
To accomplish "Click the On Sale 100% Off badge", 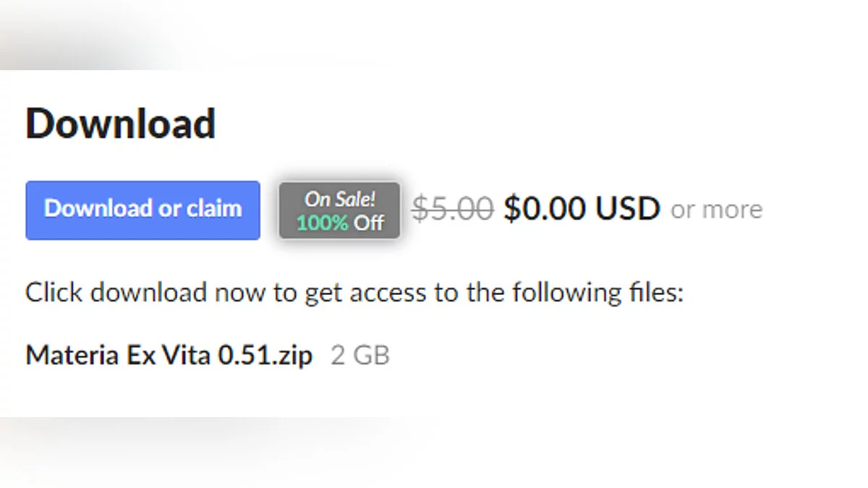I will tap(339, 210).
